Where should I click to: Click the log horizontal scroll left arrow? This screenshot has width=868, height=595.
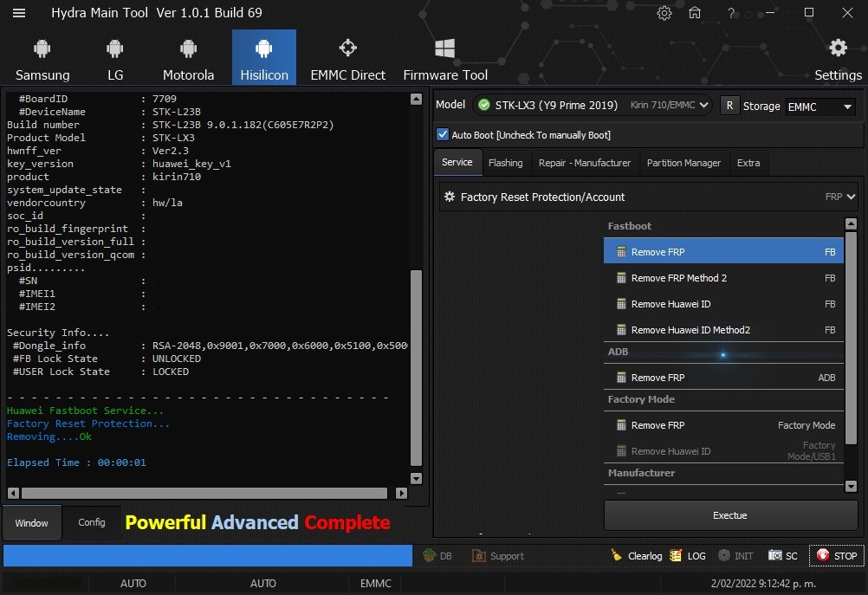click(13, 493)
